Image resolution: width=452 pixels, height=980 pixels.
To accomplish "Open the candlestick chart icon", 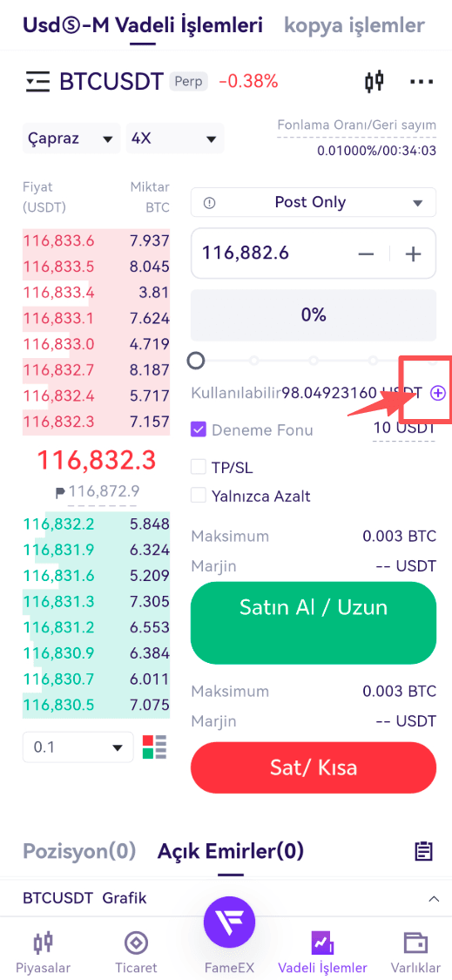I will (x=374, y=81).
